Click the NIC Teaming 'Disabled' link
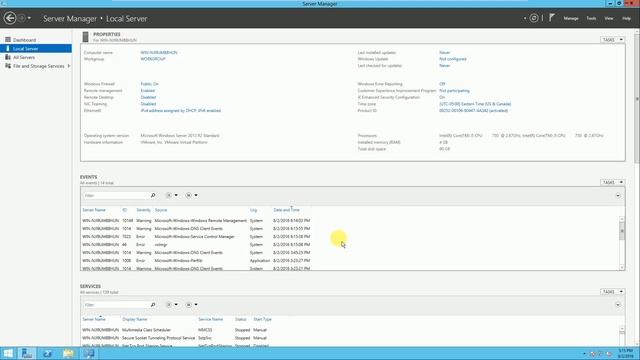Screen dimensions: 640x360 (148, 104)
